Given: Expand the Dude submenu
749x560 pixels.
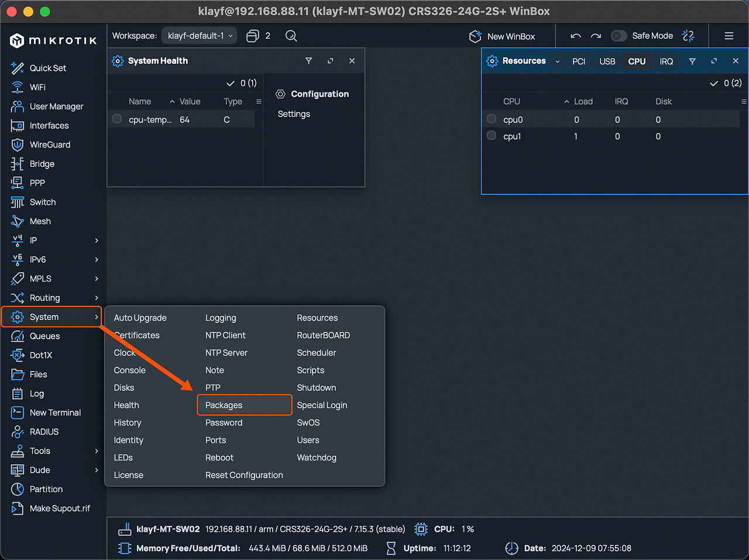Looking at the screenshot, I should point(97,470).
